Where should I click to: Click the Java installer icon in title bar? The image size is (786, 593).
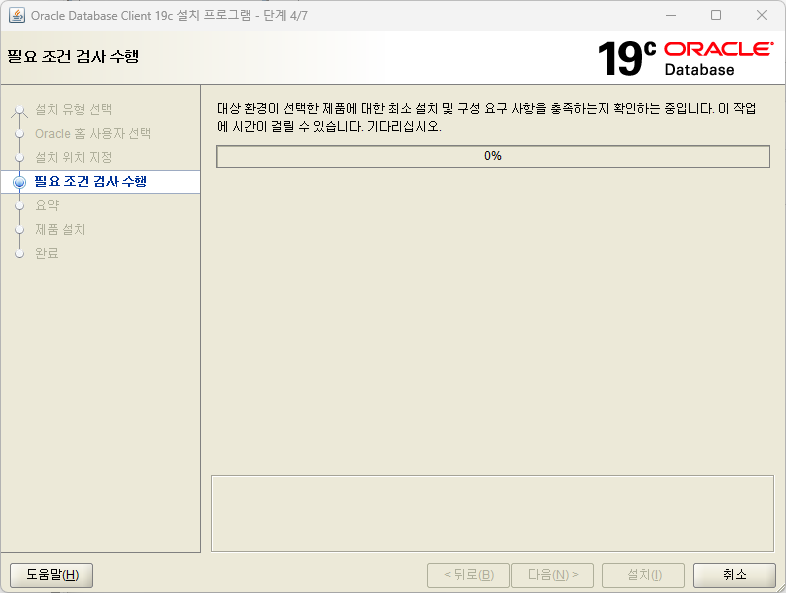(x=17, y=15)
